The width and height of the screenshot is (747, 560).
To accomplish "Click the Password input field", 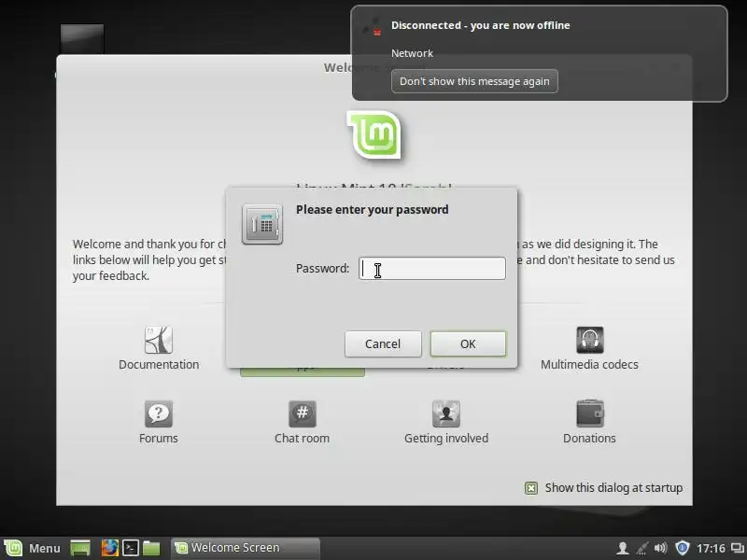I will pos(432,268).
